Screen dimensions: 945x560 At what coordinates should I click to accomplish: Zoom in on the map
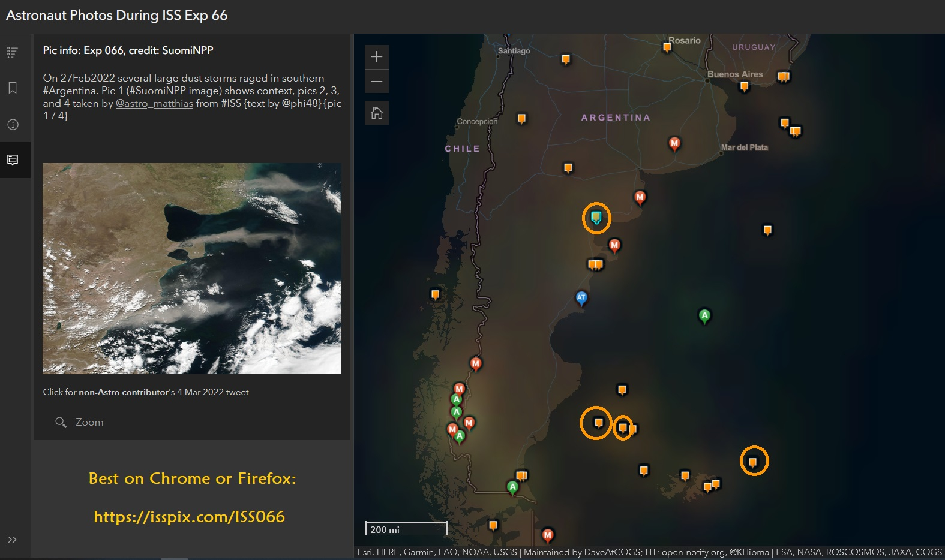click(x=377, y=57)
